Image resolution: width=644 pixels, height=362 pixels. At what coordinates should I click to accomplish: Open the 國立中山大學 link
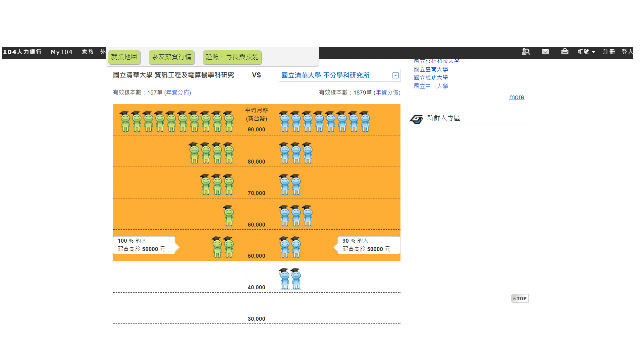click(x=431, y=86)
